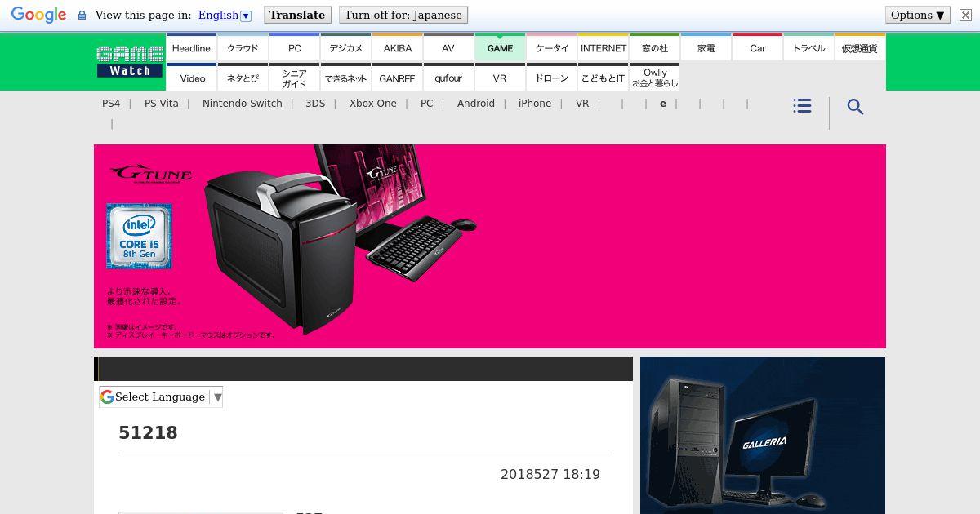Click the lock icon beside View this page
This screenshot has width=980, height=514.
click(82, 15)
